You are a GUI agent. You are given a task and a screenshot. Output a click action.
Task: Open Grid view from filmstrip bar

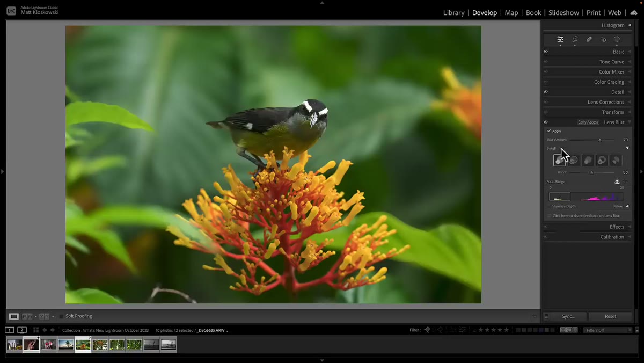point(36,330)
